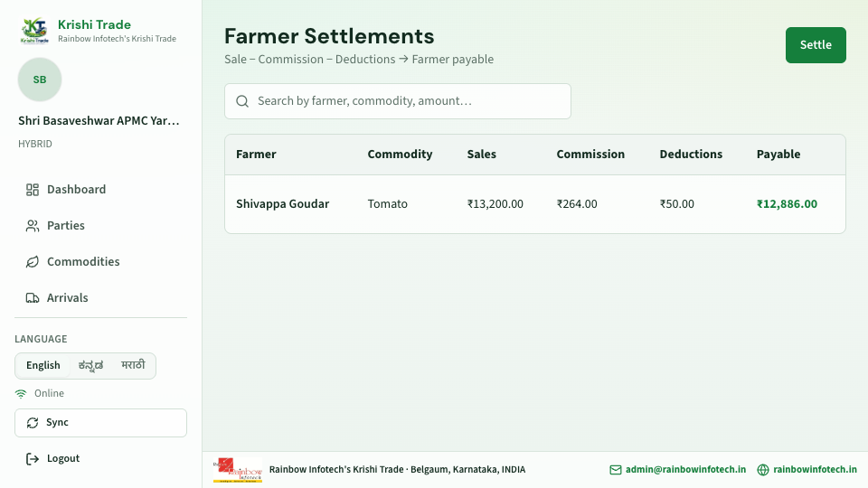Click the globe website icon in footer
The image size is (868, 488).
(x=763, y=470)
